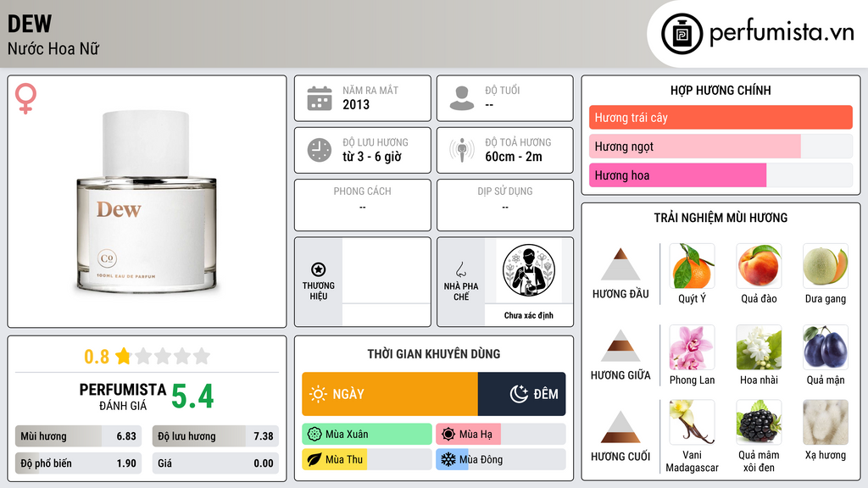The height and width of the screenshot is (488, 868).
Task: Click the 'Chưa xác định' perfumer label
Action: tap(529, 315)
